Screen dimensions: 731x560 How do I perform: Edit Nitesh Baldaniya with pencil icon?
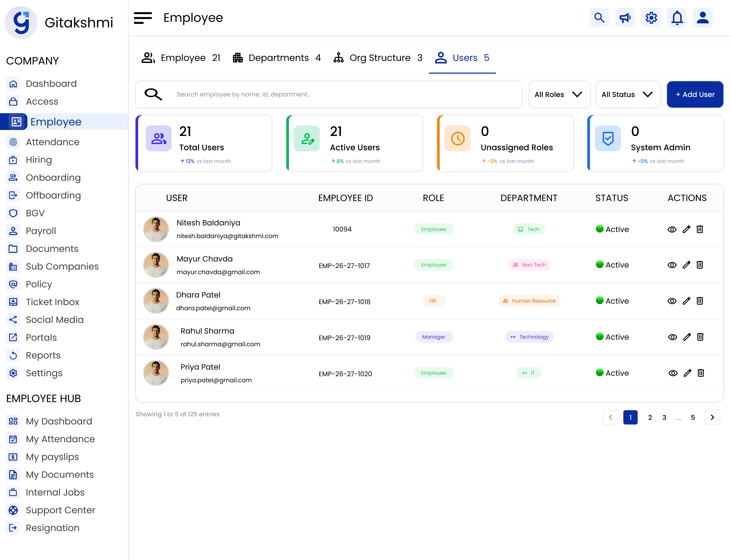pos(686,229)
